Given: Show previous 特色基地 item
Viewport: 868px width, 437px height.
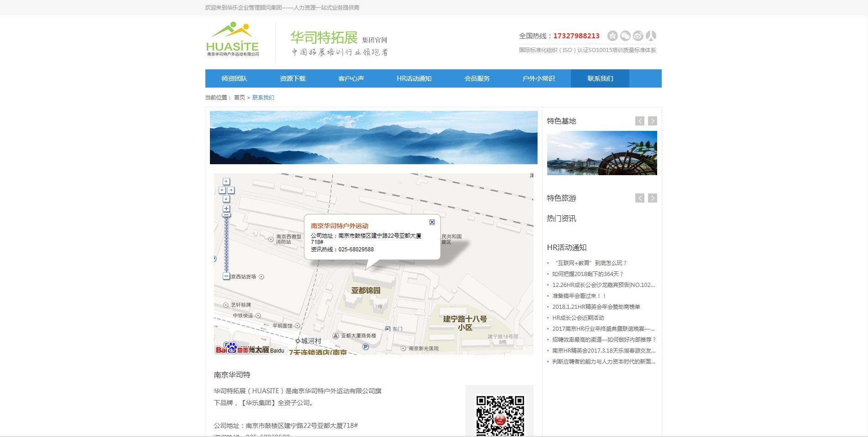Looking at the screenshot, I should pyautogui.click(x=640, y=121).
